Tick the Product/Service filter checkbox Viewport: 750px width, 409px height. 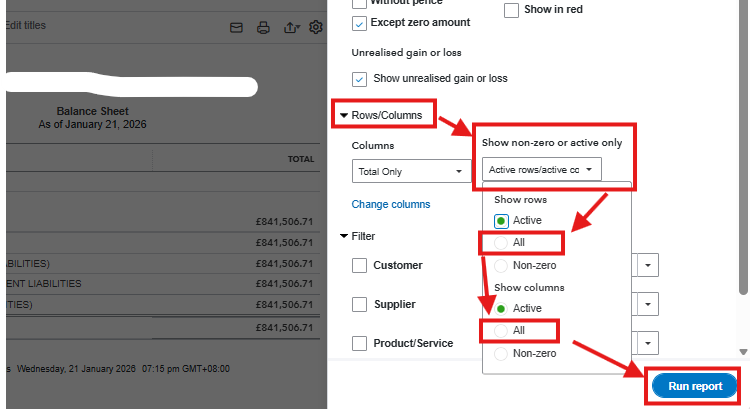pyautogui.click(x=360, y=343)
